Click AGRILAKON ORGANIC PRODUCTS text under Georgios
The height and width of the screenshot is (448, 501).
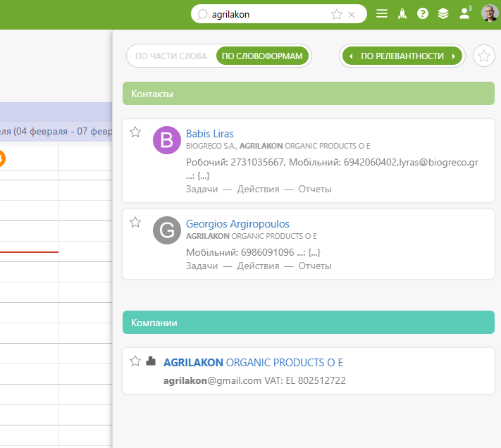click(x=252, y=236)
